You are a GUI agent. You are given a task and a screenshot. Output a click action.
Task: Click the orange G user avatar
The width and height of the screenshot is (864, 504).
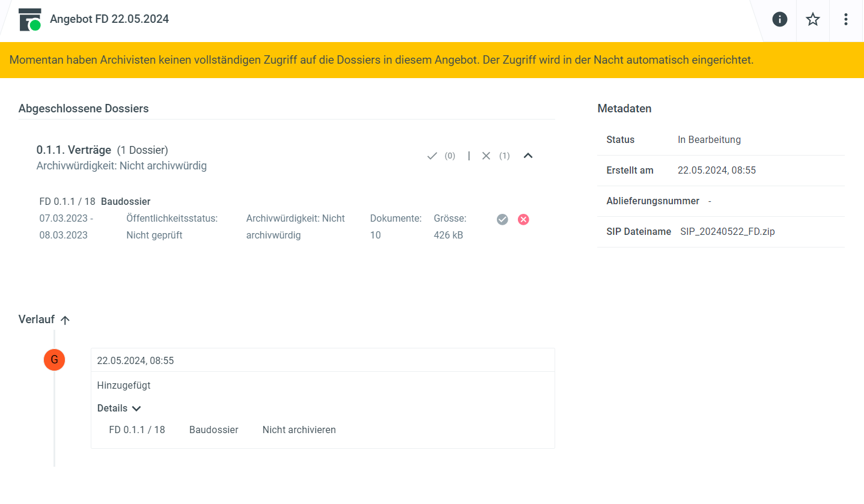(54, 360)
